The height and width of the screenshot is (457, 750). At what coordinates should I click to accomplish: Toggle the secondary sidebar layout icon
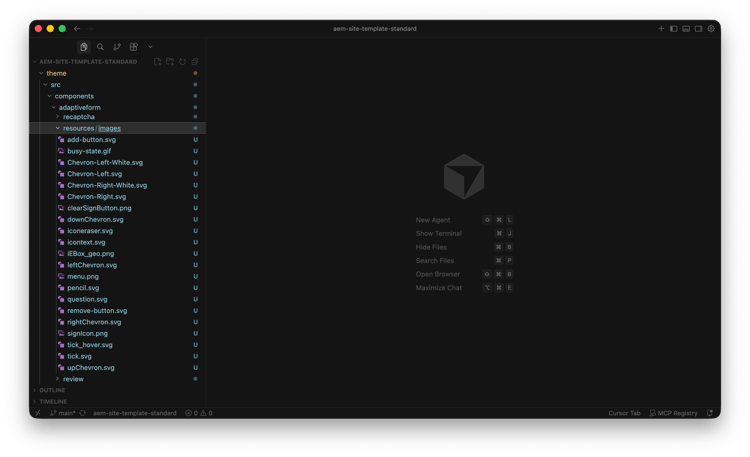click(x=698, y=29)
